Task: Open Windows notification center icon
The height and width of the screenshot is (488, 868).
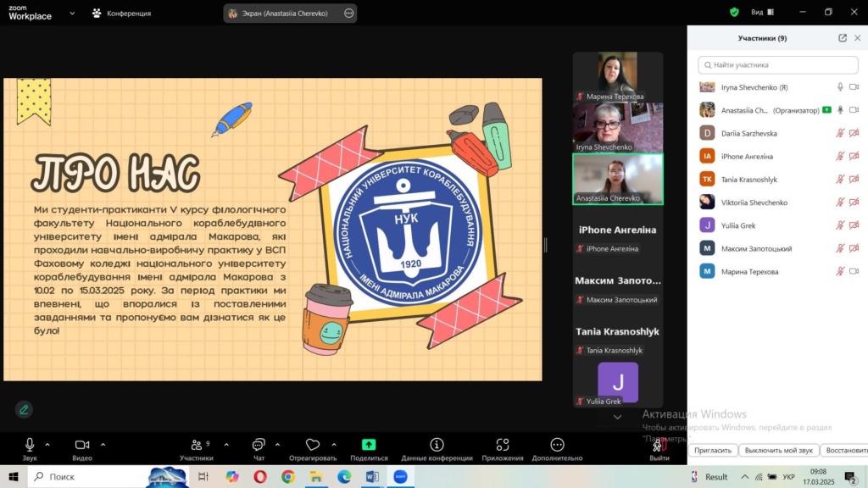Action: (x=851, y=476)
